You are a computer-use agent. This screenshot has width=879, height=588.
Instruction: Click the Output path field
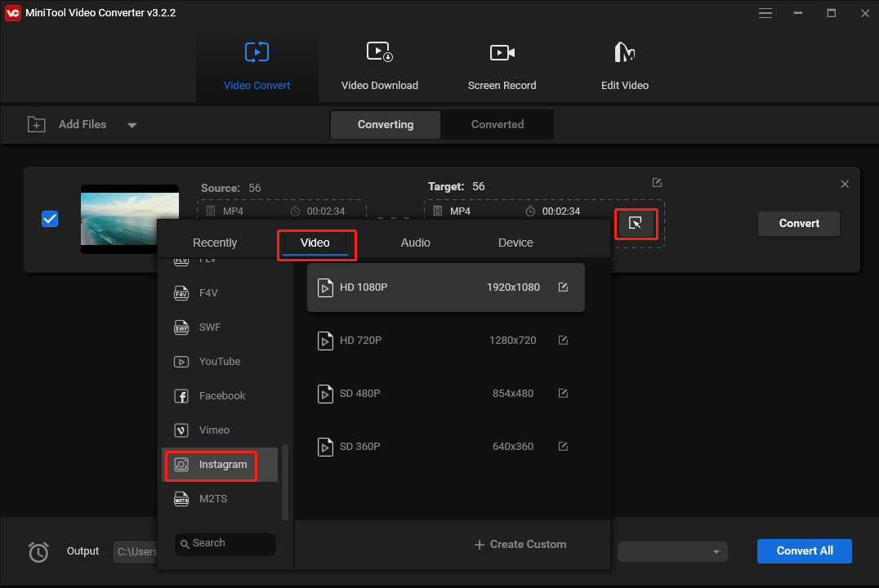coord(135,551)
